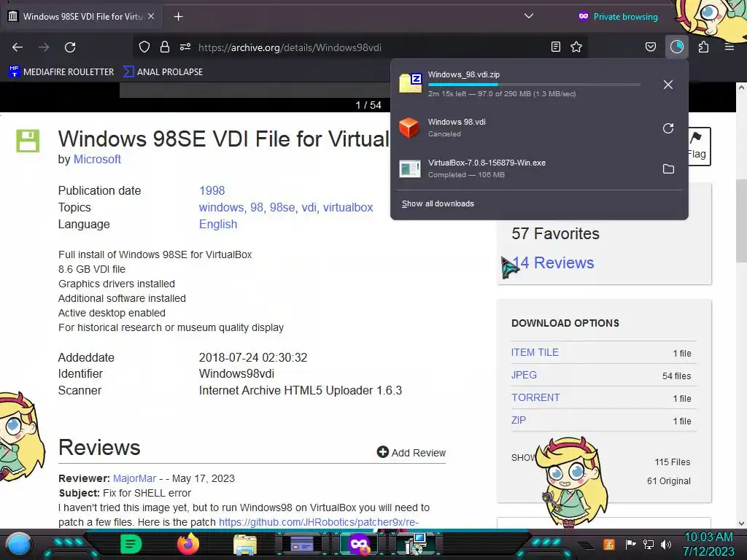The image size is (747, 560).
Task: Close the Windows 98SE VDI tab
Action: pos(151,16)
